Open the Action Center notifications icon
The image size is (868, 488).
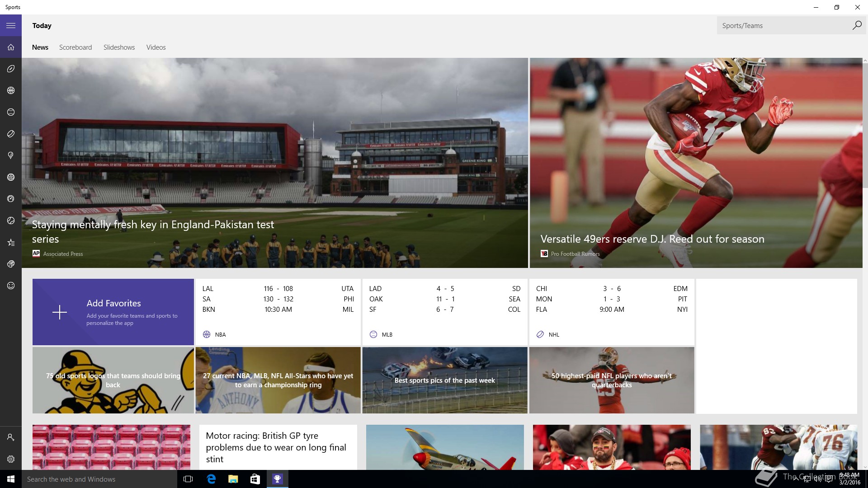[x=829, y=479]
